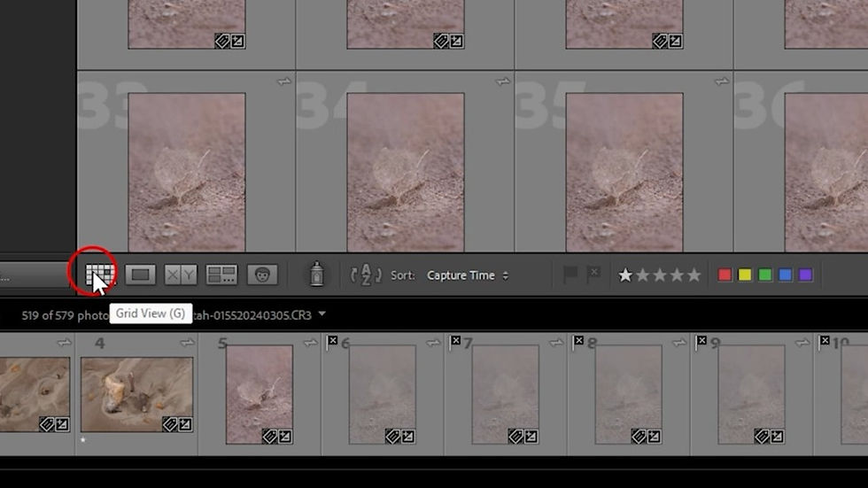
Task: Toggle rejected flag on filmstrip photo 7
Action: (x=455, y=341)
